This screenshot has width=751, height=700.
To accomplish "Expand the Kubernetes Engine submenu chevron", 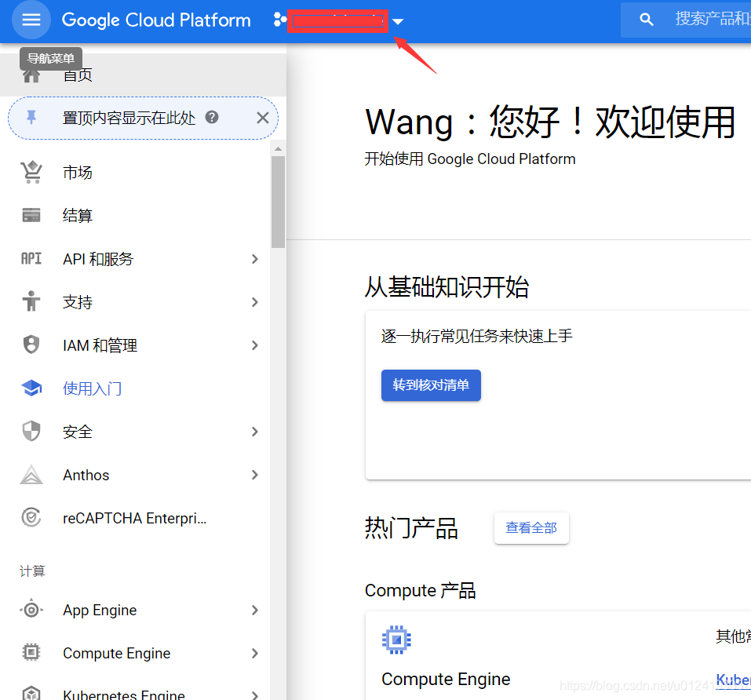I will click(255, 695).
